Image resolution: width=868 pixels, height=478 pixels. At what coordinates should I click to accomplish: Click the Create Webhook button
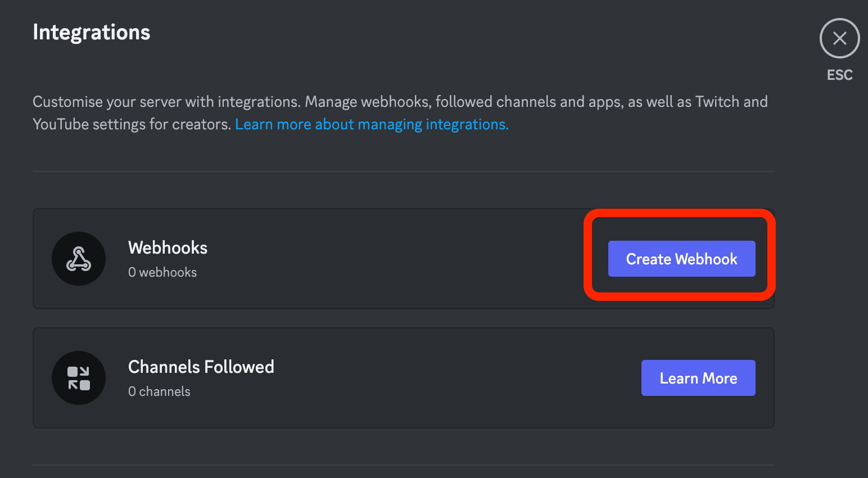point(681,259)
